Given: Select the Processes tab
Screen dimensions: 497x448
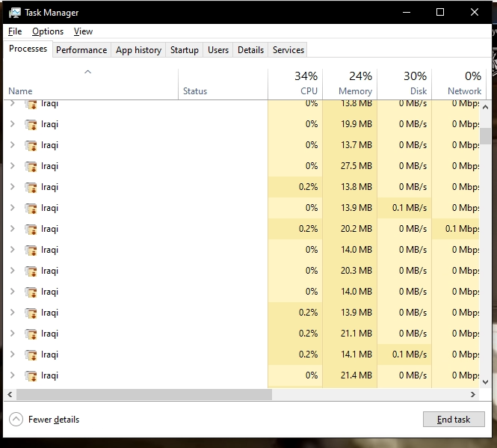Looking at the screenshot, I should point(28,49).
